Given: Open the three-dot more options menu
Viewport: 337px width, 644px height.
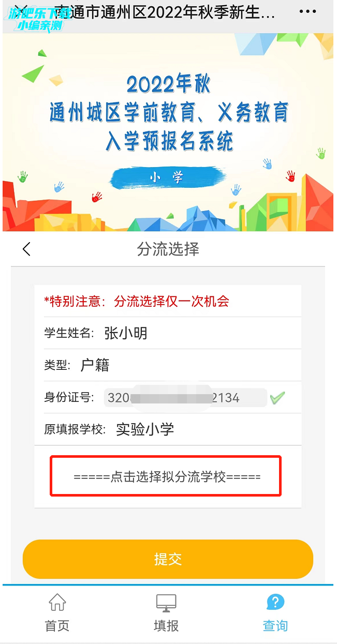Looking at the screenshot, I should (307, 11).
